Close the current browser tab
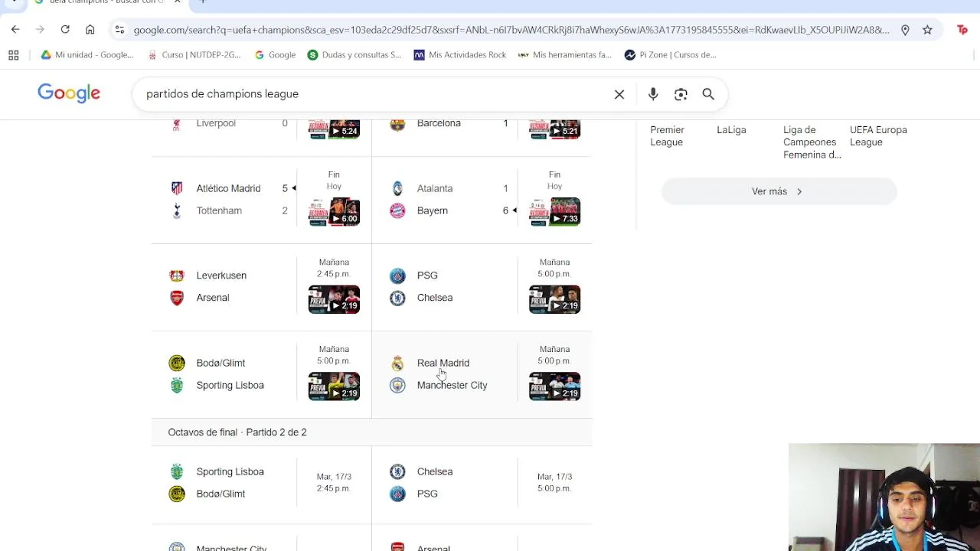The width and height of the screenshot is (980, 551). point(178,2)
